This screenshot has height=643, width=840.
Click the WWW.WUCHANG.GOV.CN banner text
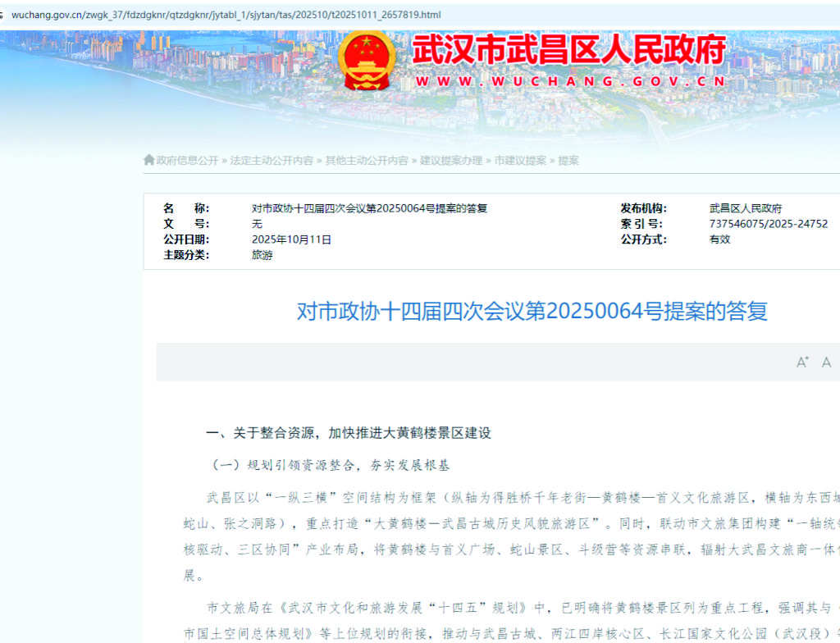pyautogui.click(x=570, y=81)
